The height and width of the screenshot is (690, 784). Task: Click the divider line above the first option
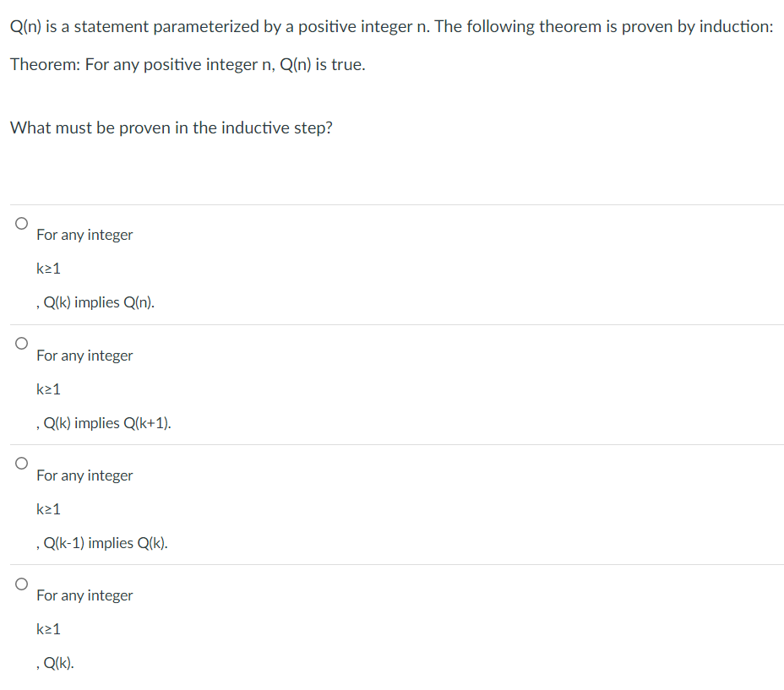(x=392, y=204)
